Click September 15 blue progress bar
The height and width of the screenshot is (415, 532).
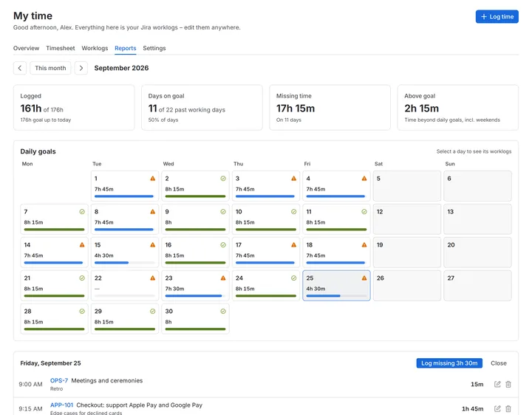(112, 263)
